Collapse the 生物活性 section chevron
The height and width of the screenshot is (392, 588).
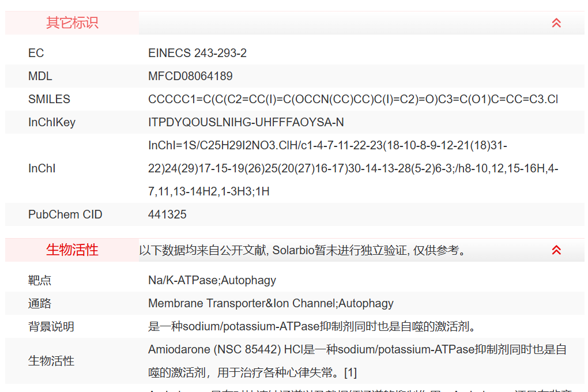click(x=556, y=250)
